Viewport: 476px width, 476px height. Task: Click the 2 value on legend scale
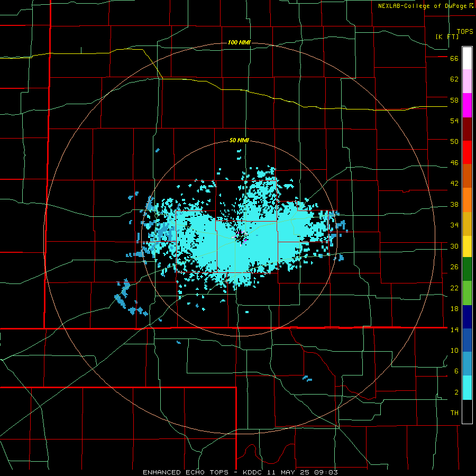tap(456, 392)
